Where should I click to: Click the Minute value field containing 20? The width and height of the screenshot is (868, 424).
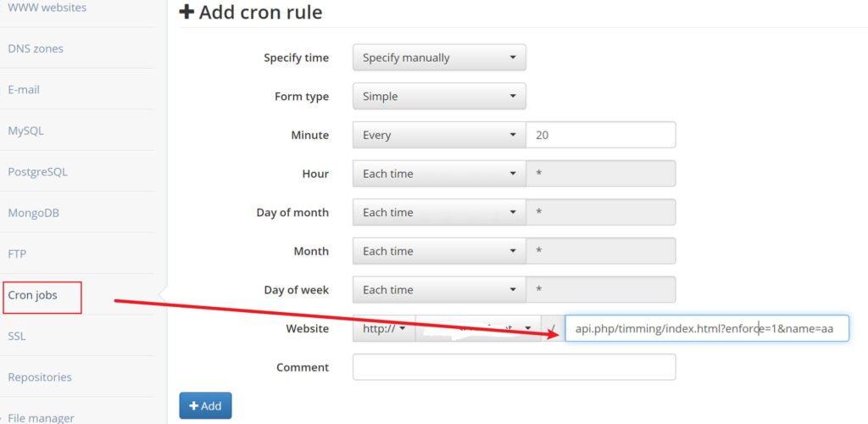point(600,135)
